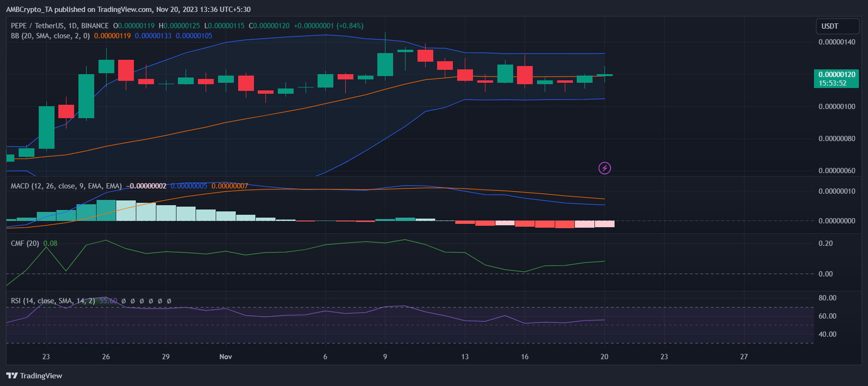
Task: Click the CMF (20) indicator label
Action: click(25, 243)
